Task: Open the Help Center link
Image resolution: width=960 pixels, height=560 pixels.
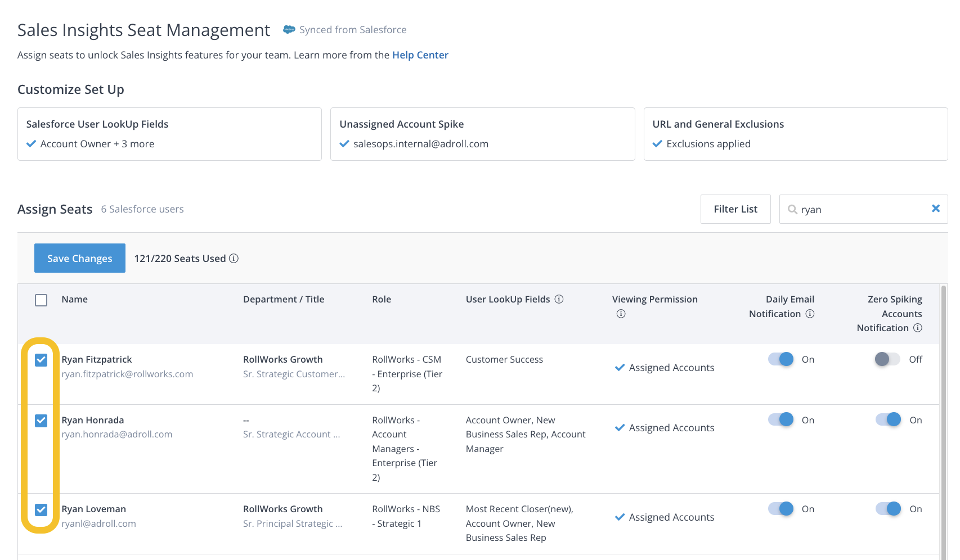Action: (x=420, y=55)
